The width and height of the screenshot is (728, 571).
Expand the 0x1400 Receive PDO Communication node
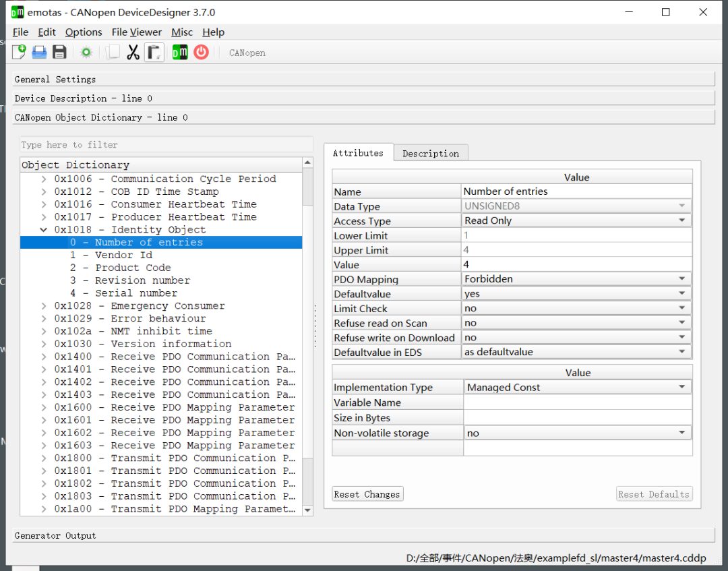click(x=43, y=357)
